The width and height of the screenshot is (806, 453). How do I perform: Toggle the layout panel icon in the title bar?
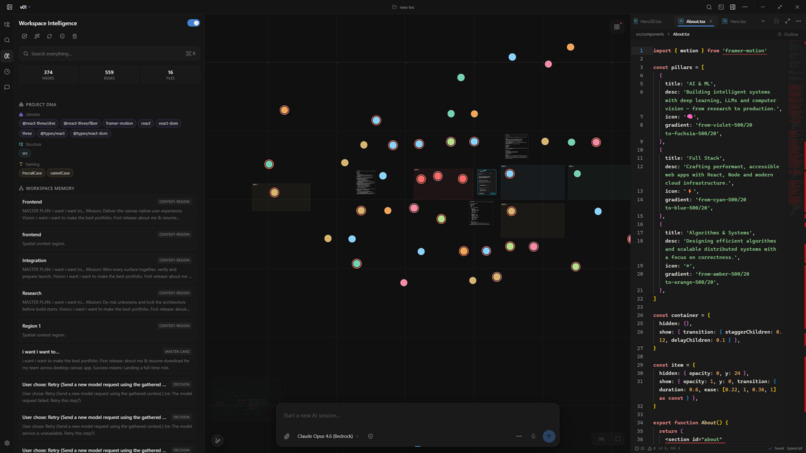[732, 7]
